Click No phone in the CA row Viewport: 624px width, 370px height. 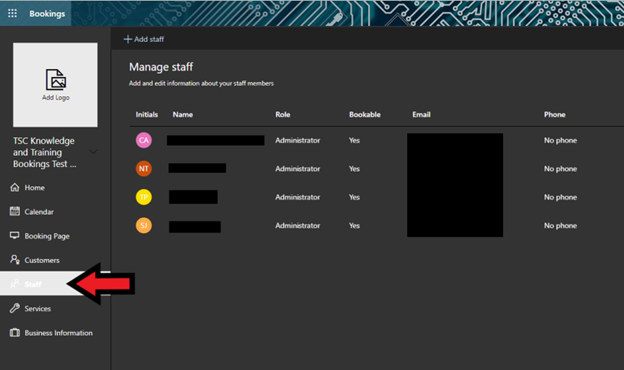tap(560, 140)
